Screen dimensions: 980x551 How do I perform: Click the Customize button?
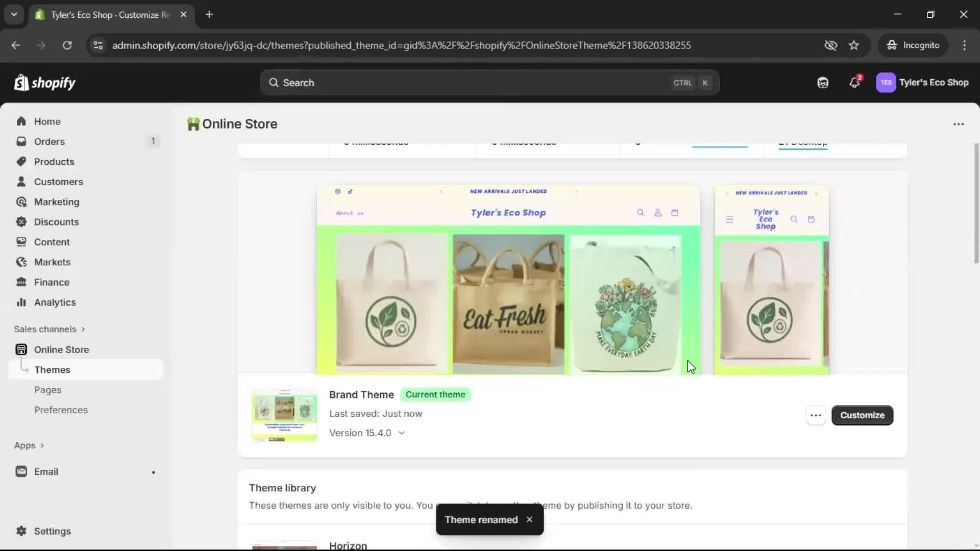point(862,415)
